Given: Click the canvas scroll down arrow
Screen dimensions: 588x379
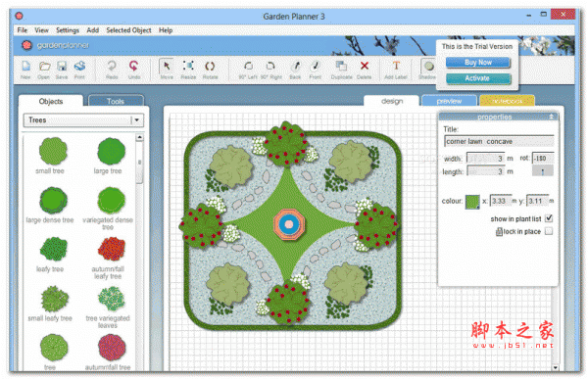Looking at the screenshot, I should tap(556, 368).
